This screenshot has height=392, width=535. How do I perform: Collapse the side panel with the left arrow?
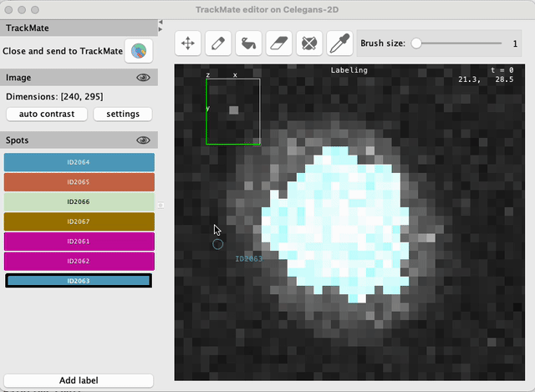[160, 23]
